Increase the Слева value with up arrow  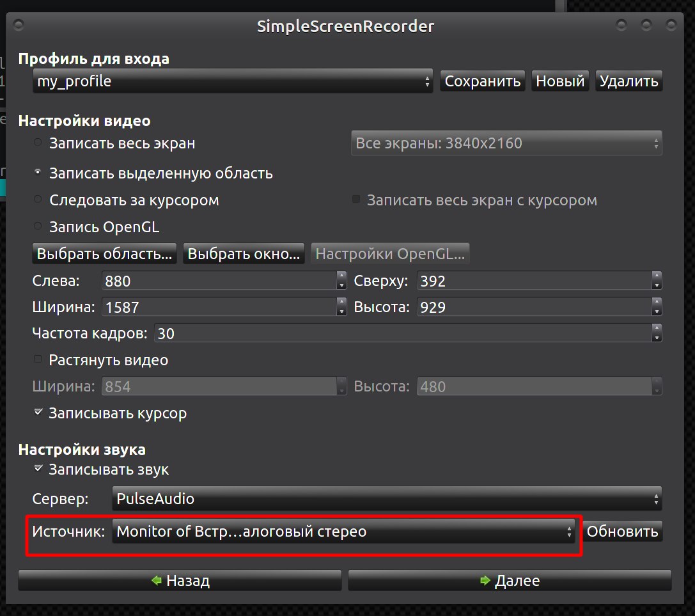(341, 276)
